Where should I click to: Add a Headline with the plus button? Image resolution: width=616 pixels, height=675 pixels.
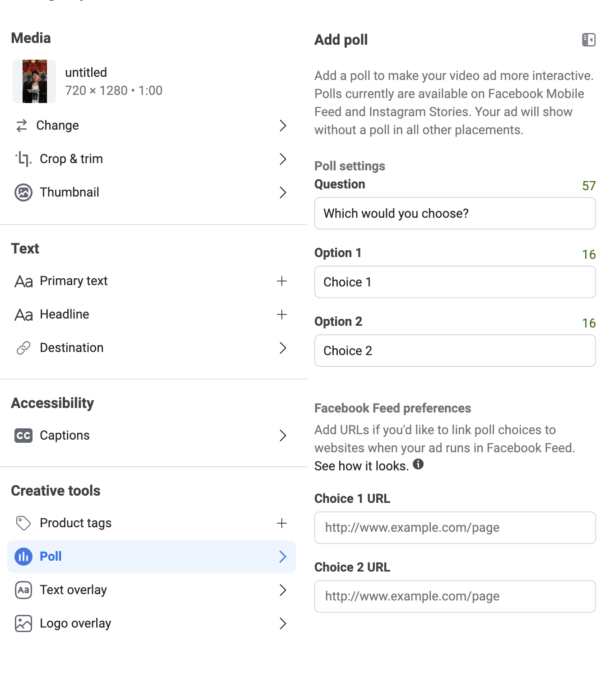click(281, 314)
